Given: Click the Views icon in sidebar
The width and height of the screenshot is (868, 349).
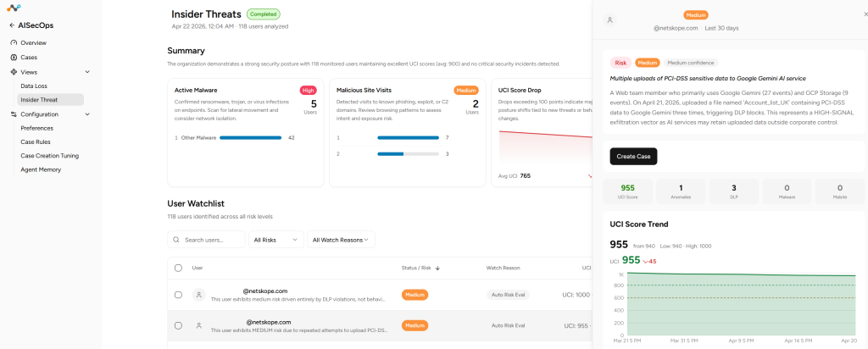Looking at the screenshot, I should tap(14, 72).
